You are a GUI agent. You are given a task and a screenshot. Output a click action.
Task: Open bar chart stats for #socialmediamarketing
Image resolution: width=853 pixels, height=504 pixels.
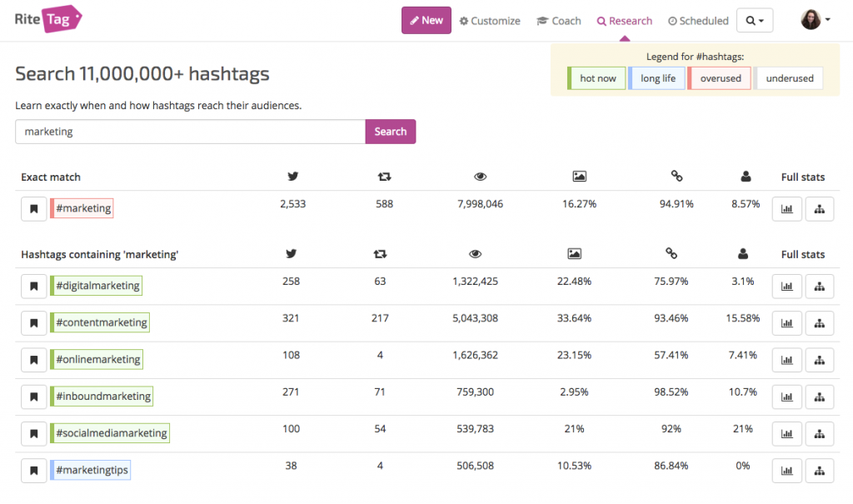(786, 434)
